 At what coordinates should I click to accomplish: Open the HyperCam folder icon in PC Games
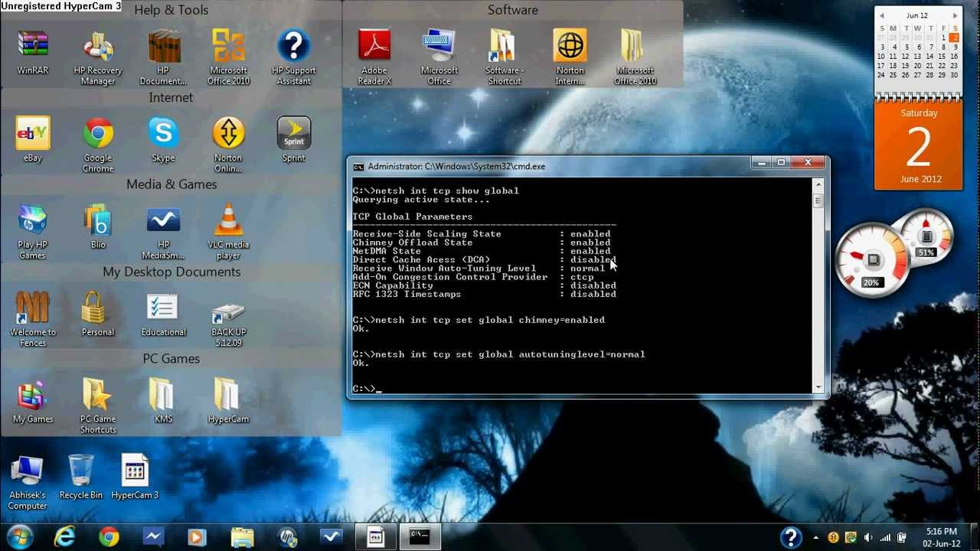click(228, 401)
